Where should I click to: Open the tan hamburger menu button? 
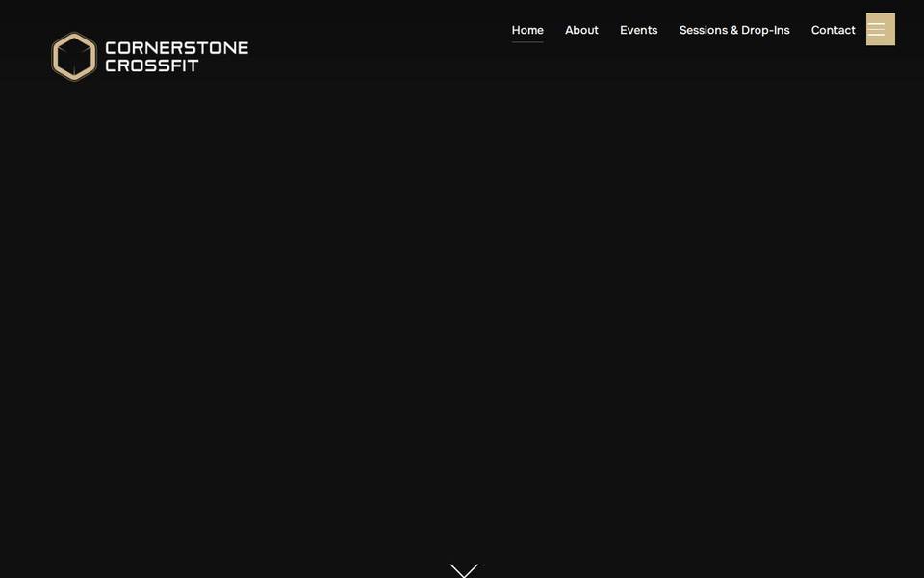click(x=880, y=29)
